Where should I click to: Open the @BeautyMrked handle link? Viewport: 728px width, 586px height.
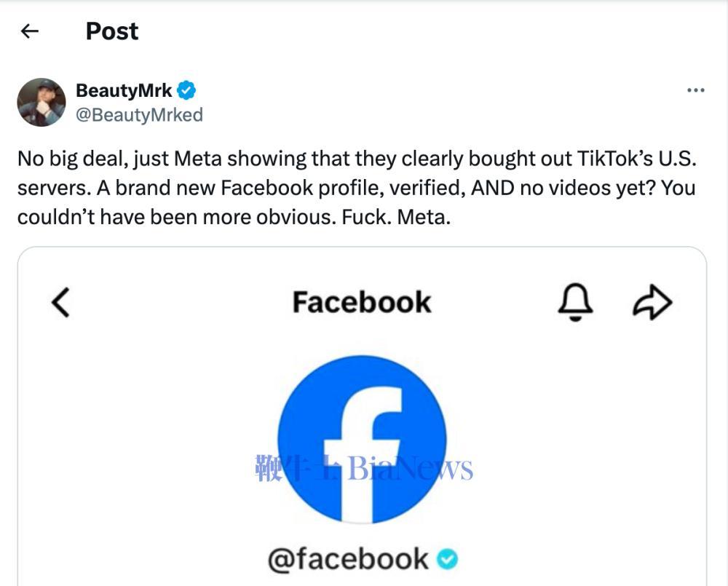tap(139, 115)
